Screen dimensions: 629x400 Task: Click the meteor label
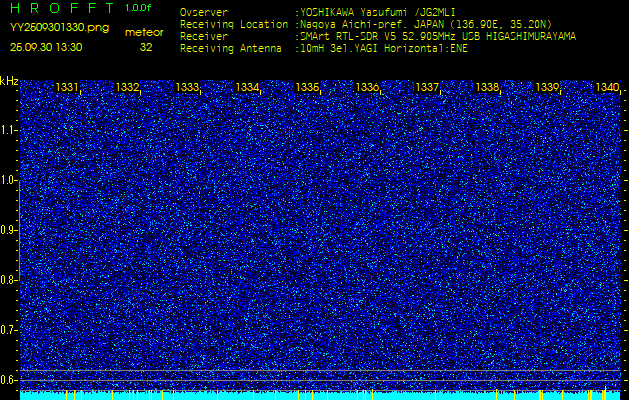[x=144, y=33]
